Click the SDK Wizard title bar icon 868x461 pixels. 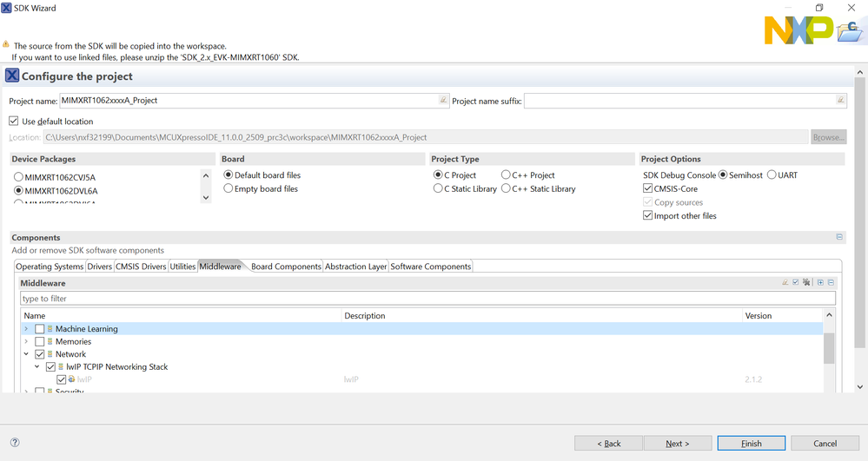(x=6, y=8)
